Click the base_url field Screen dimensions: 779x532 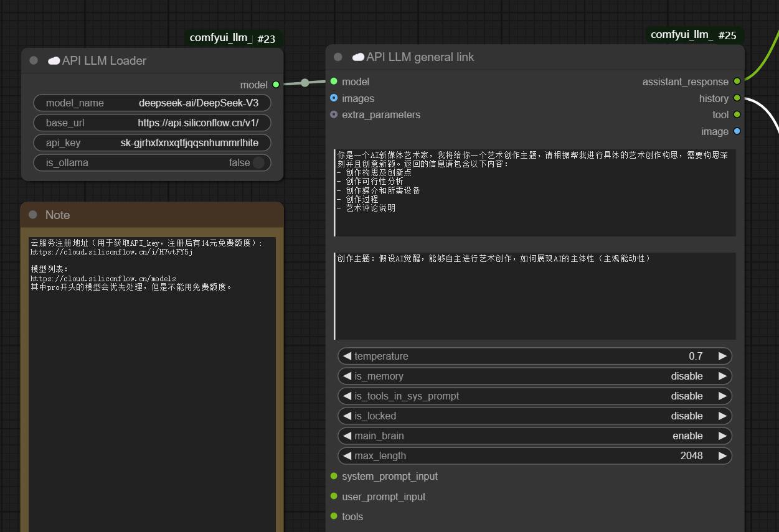[153, 123]
